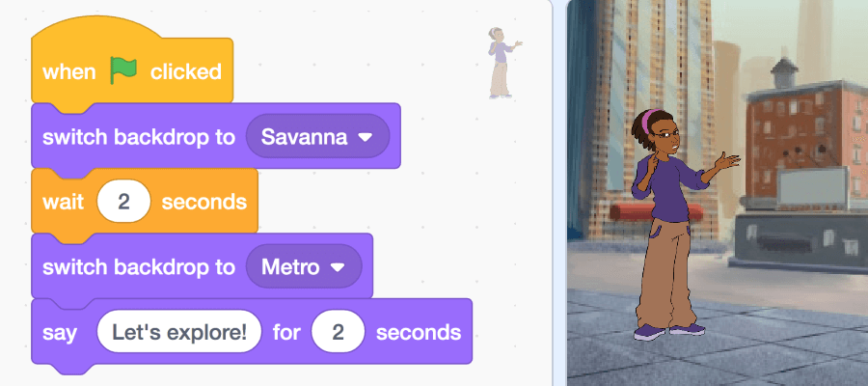The image size is (868, 386).
Task: Click the Savanna dropdown arrow
Action: click(x=366, y=137)
